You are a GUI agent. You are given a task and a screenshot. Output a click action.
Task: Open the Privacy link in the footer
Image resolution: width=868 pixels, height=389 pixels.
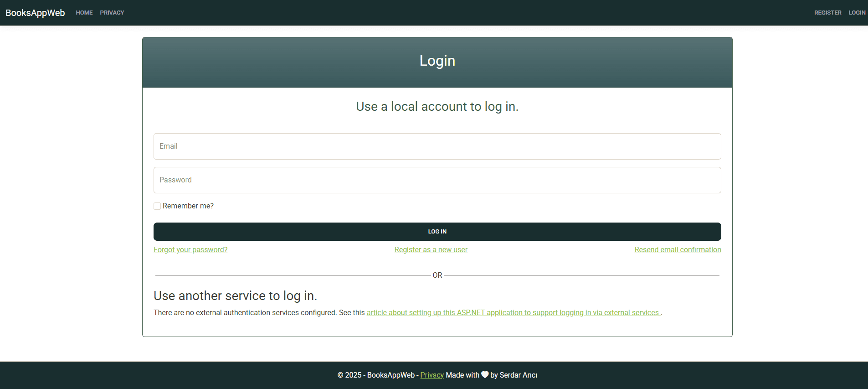pos(432,375)
